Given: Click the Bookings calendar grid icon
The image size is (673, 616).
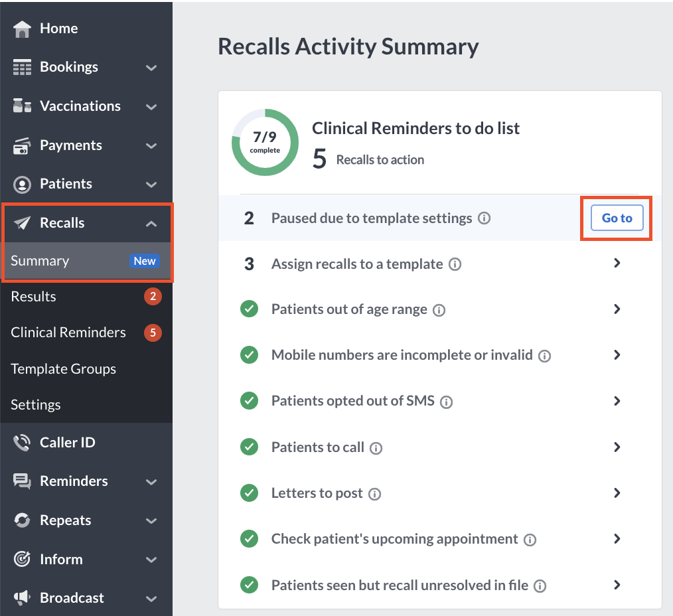Looking at the screenshot, I should click(22, 67).
